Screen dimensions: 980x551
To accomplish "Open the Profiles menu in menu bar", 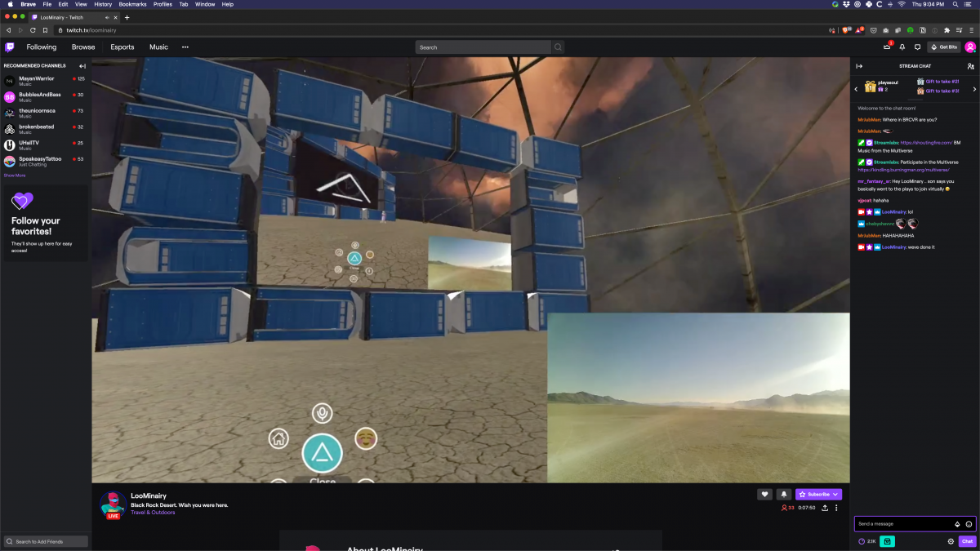I will pyautogui.click(x=163, y=4).
